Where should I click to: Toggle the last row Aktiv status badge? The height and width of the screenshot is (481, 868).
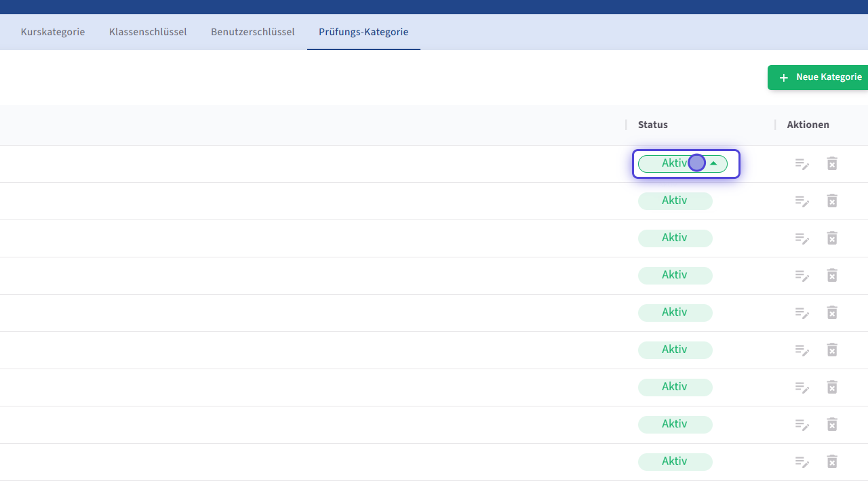[x=675, y=462]
